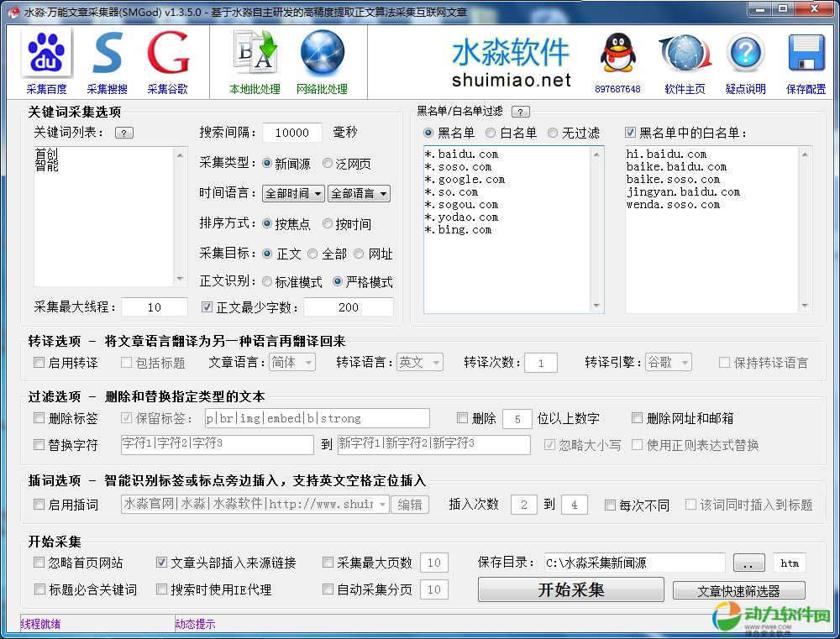
Task: Click the Baidu collection icon
Action: pyautogui.click(x=46, y=55)
